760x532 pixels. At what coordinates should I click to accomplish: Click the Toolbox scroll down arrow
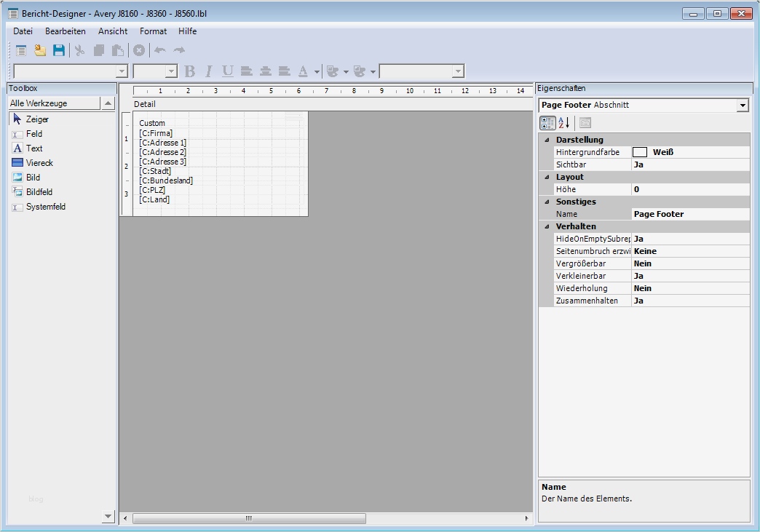click(x=108, y=517)
